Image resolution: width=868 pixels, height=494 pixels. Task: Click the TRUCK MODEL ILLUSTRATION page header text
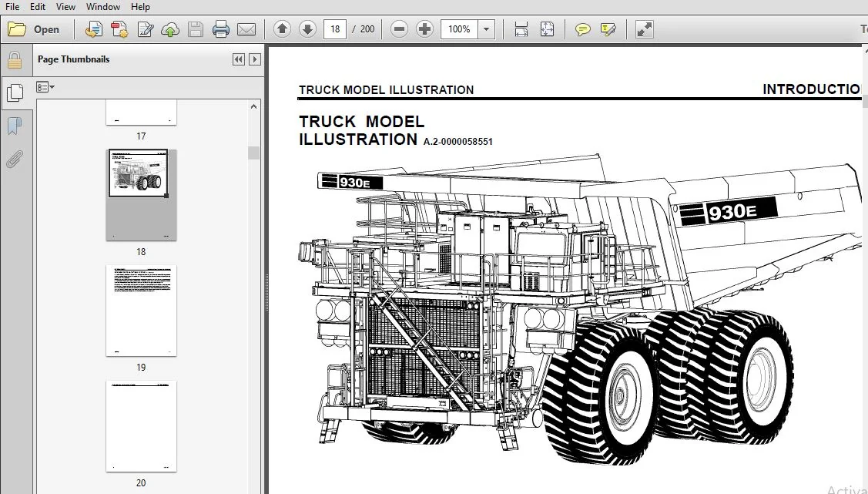click(386, 89)
